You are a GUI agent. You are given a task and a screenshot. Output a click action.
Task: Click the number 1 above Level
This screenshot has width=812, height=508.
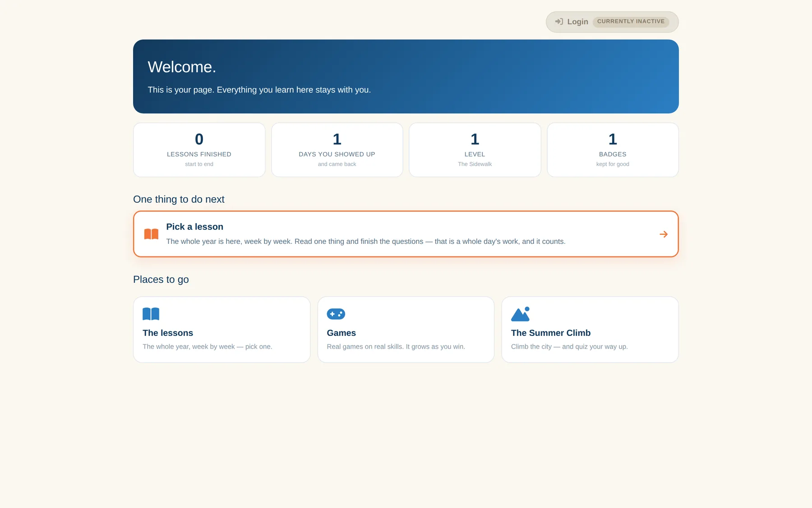coord(475,139)
